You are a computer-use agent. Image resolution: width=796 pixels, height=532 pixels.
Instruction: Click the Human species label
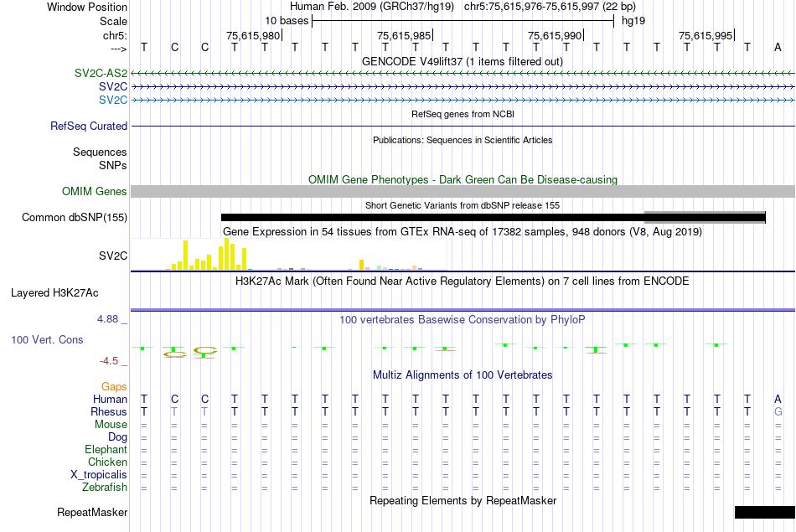click(x=110, y=399)
